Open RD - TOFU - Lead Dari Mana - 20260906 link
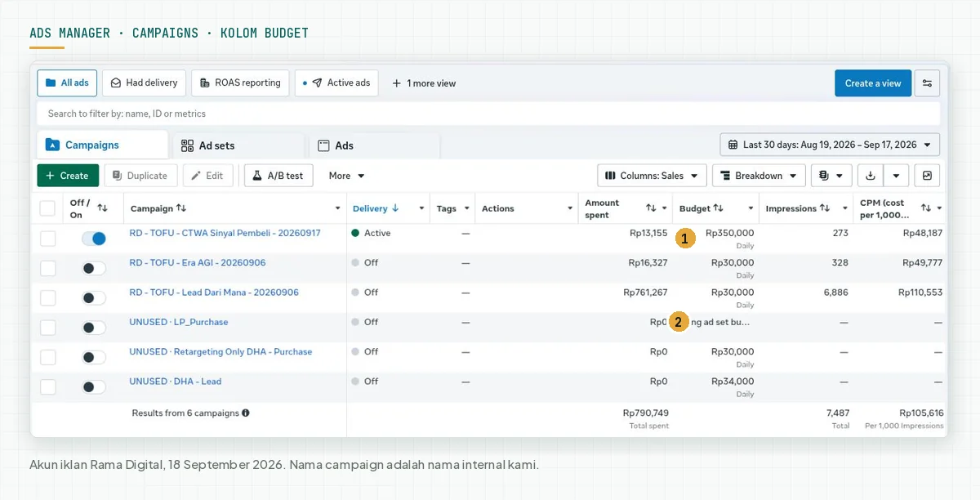Image resolution: width=980 pixels, height=500 pixels. point(214,292)
